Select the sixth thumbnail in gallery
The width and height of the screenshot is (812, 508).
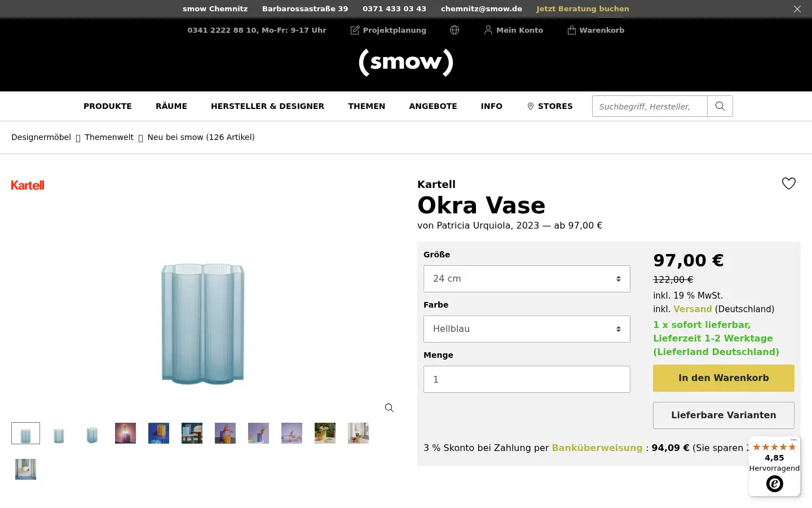pos(192,433)
